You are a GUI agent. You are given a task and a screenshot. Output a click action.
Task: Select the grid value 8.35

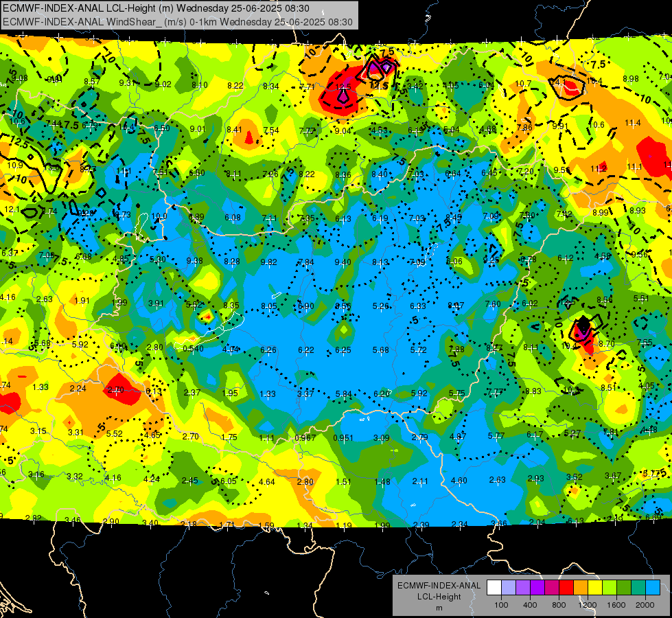(x=231, y=305)
